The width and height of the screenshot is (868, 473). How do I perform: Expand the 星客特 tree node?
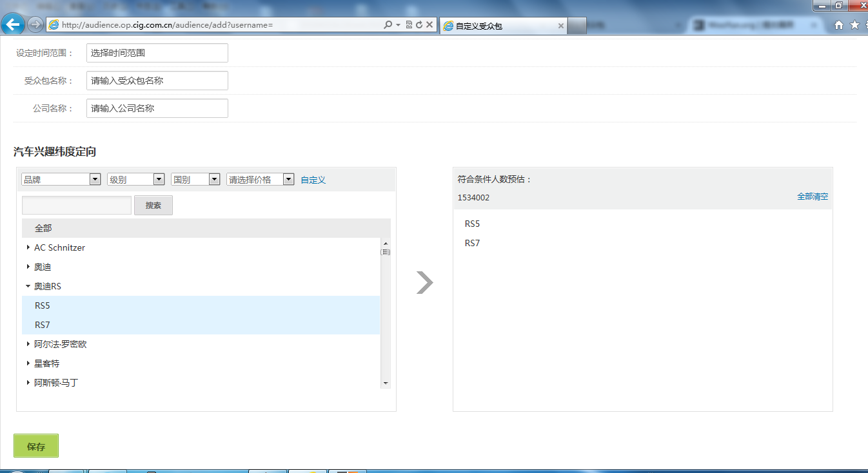click(28, 363)
